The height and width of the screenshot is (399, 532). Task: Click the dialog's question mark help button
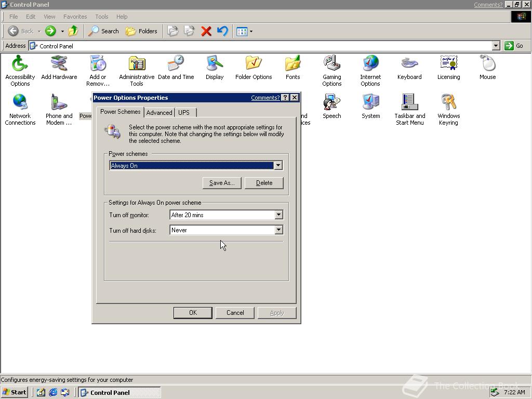[285, 98]
